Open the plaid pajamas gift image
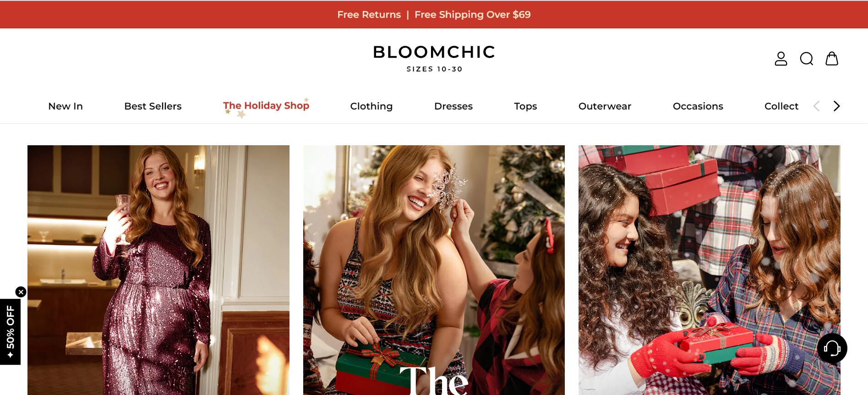This screenshot has height=395, width=868. click(710, 270)
